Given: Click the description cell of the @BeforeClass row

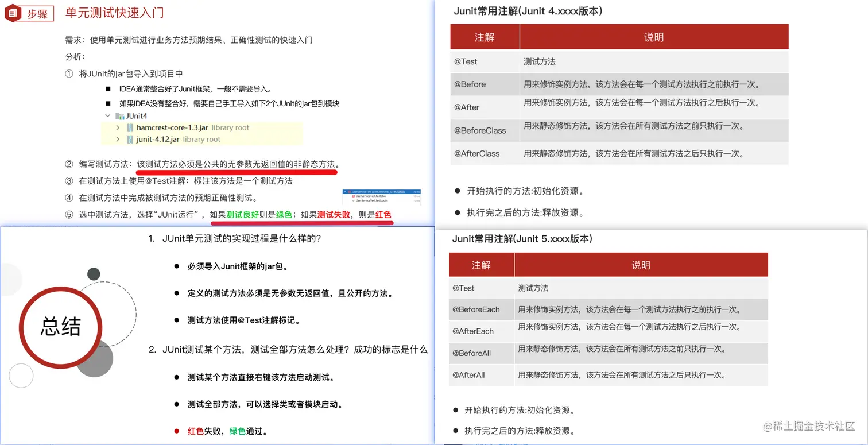Looking at the screenshot, I should 654,130.
